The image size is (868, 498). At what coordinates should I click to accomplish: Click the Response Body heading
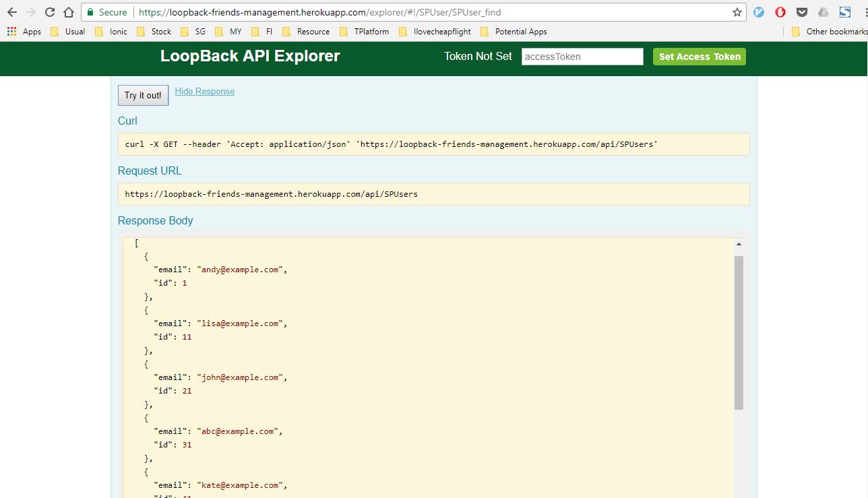tap(155, 221)
